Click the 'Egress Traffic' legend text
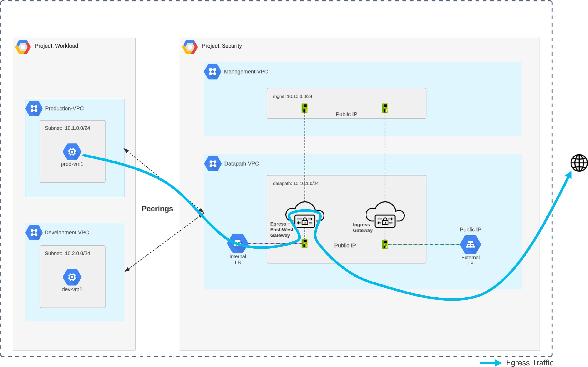The height and width of the screenshot is (367, 588). 530,363
